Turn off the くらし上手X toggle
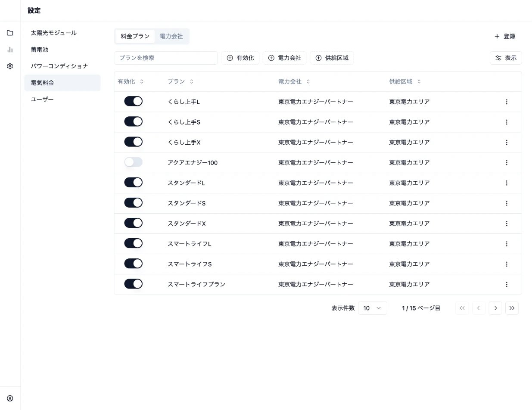The height and width of the screenshot is (410, 532). pos(133,142)
